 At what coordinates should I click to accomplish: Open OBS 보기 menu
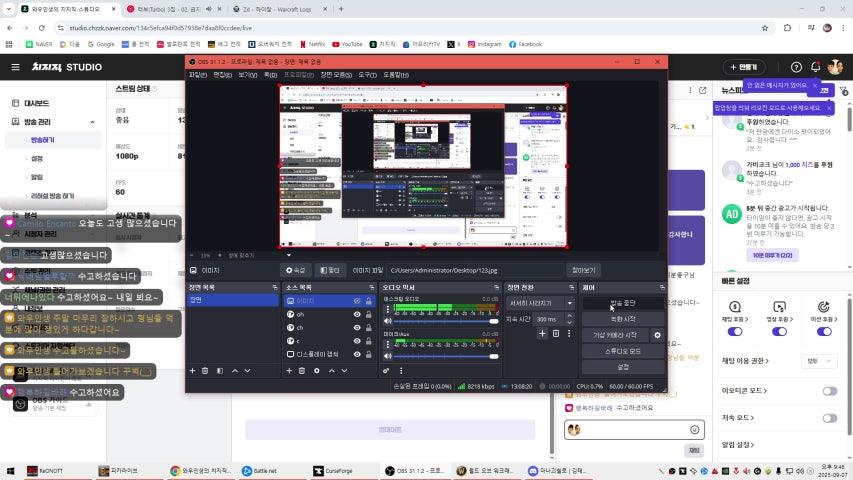point(248,75)
